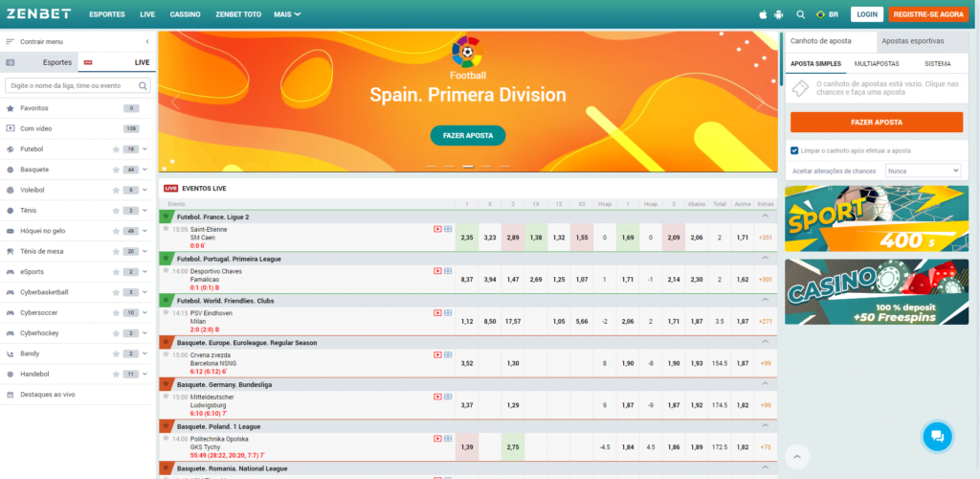Viewport: 980px width, 479px height.
Task: Click the scroll-to-top arrow button
Action: (x=796, y=455)
